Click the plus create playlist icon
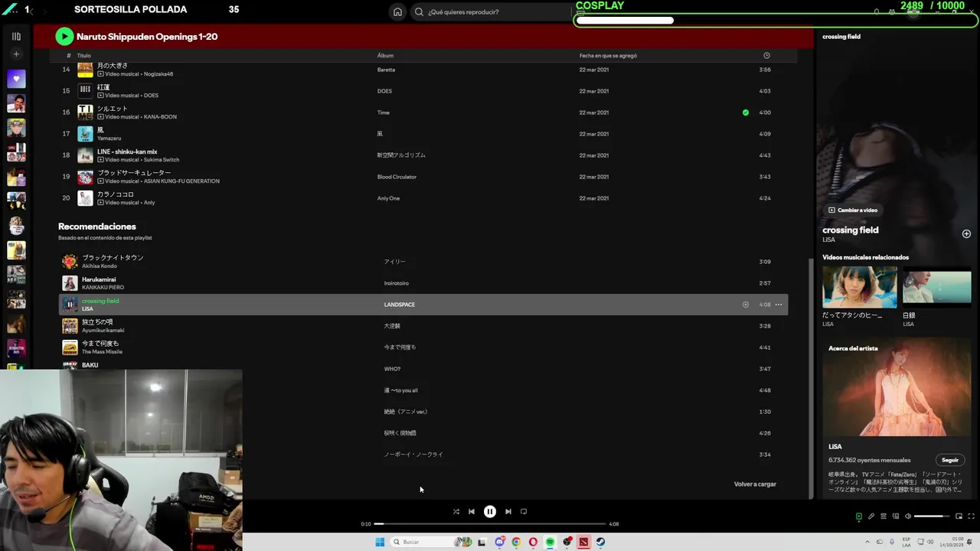This screenshot has height=551, width=980. point(16,54)
